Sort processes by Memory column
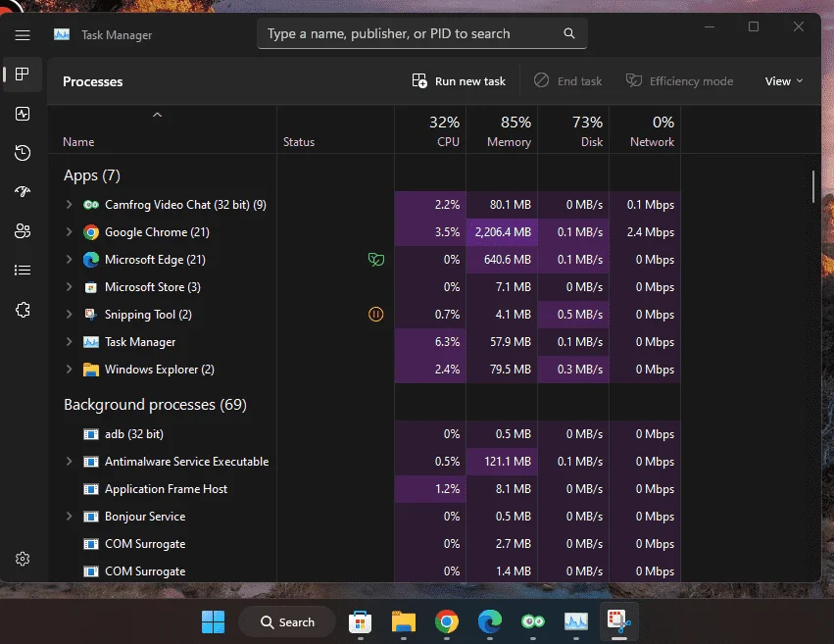This screenshot has height=644, width=834. (502, 129)
